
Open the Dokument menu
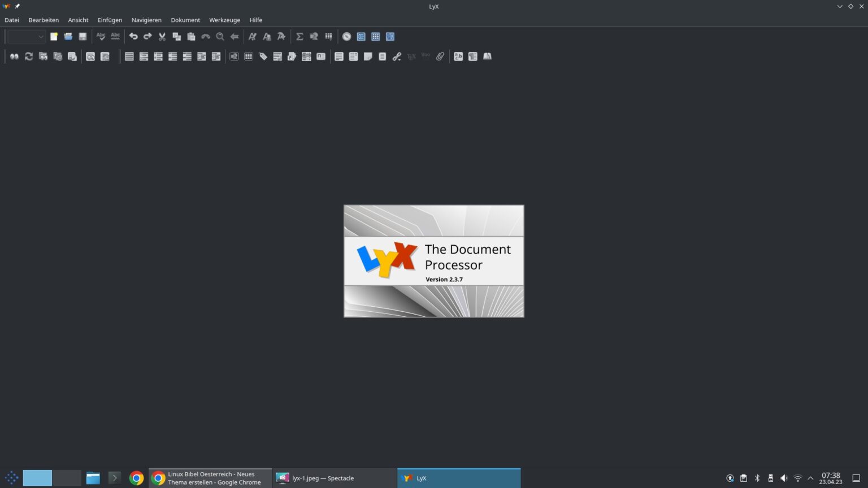point(185,20)
